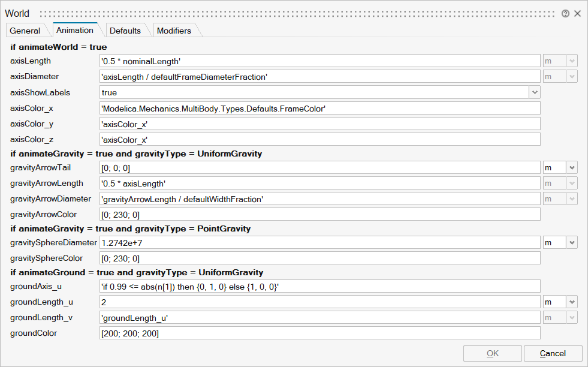The width and height of the screenshot is (588, 367).
Task: Click the help question mark icon
Action: coord(565,13)
